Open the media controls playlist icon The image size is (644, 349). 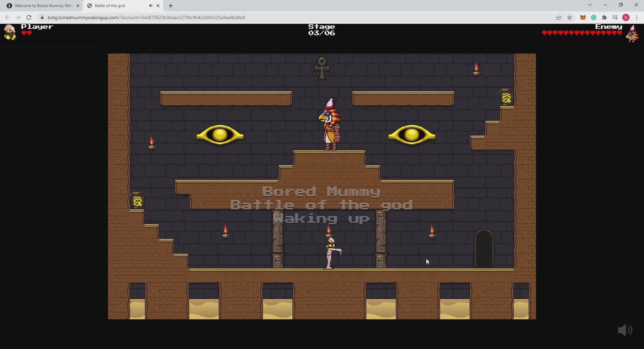(x=615, y=17)
